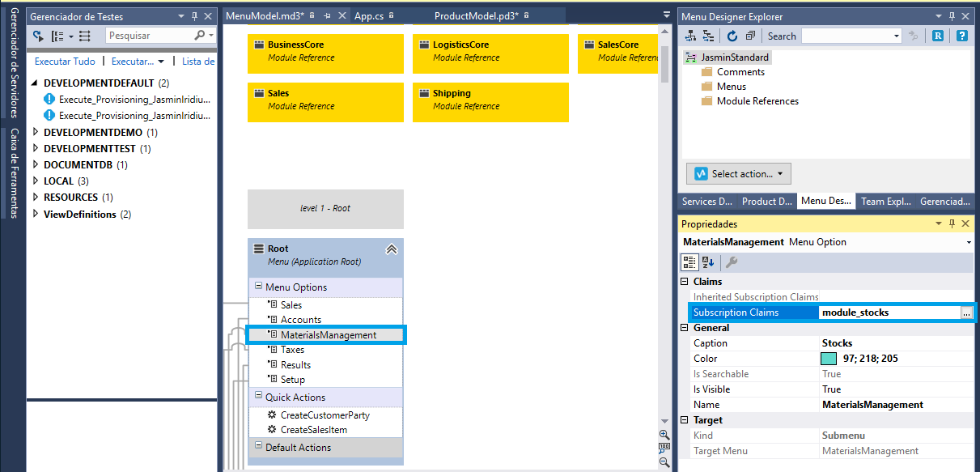Open the Gerenciador de Servidores side tab

point(13,65)
